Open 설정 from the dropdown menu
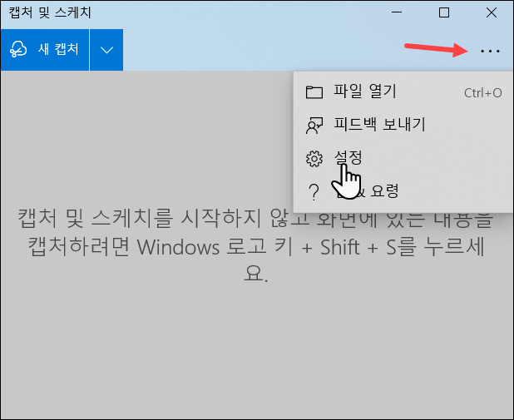Viewport: 514px width, 420px height. click(x=403, y=158)
